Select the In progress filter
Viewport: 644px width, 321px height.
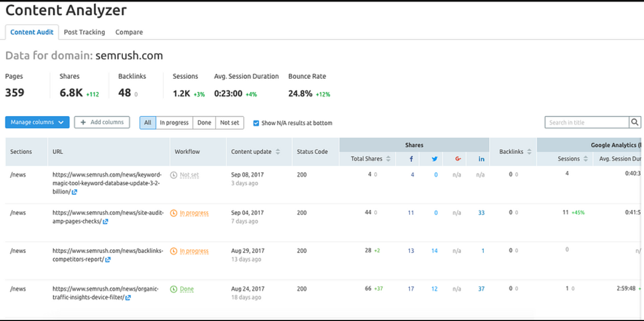[174, 123]
